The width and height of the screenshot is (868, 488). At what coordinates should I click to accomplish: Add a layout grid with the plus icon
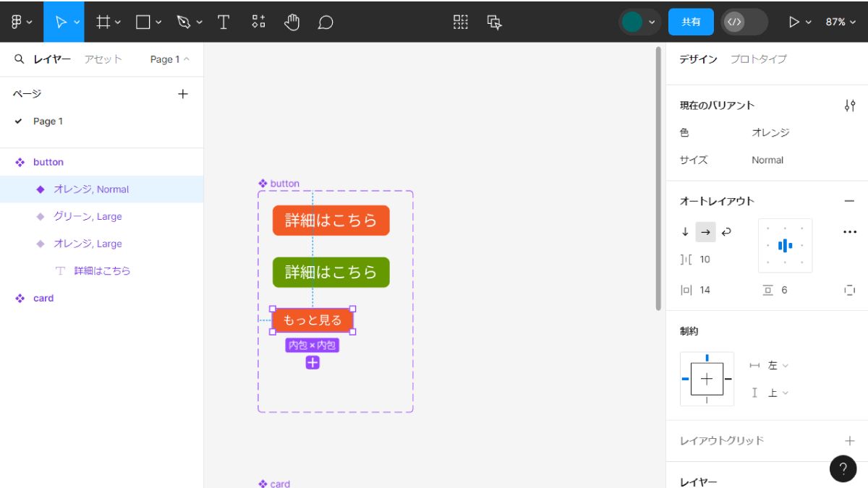point(850,440)
